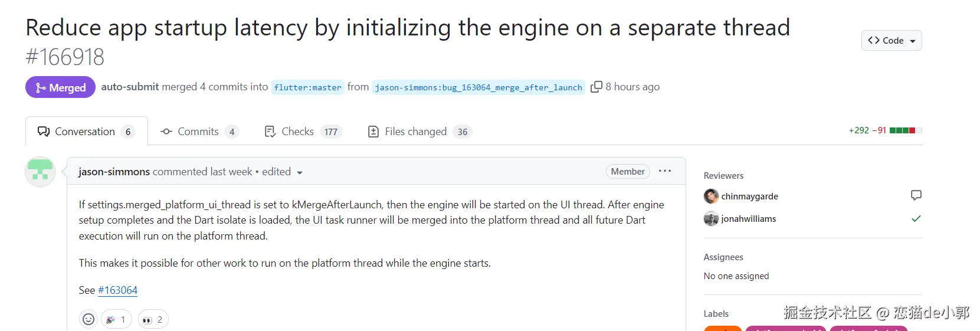Open the comment options ellipsis menu
The image size is (980, 331).
[x=665, y=171]
